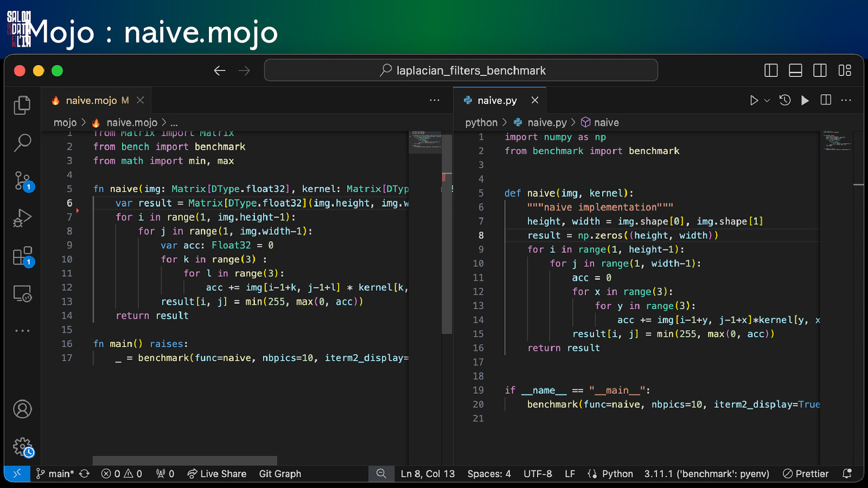Start a Live Share session
The width and height of the screenshot is (868, 488).
point(217,473)
